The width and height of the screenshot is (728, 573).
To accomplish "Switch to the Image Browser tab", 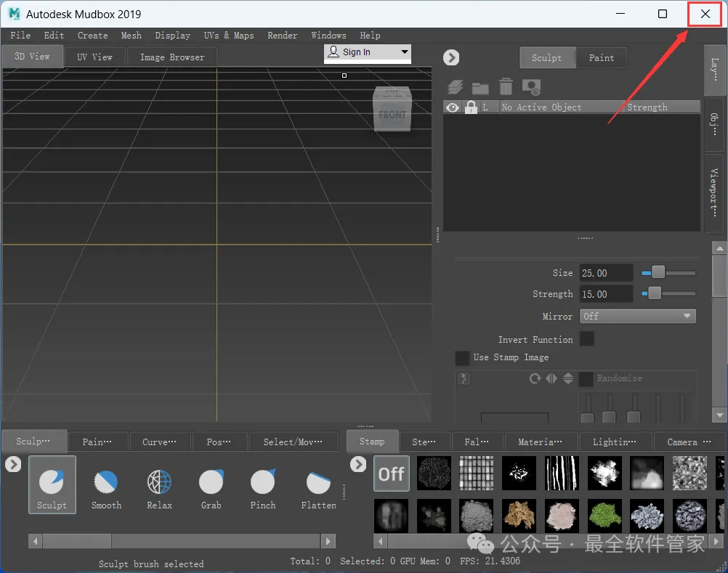I will click(x=172, y=57).
